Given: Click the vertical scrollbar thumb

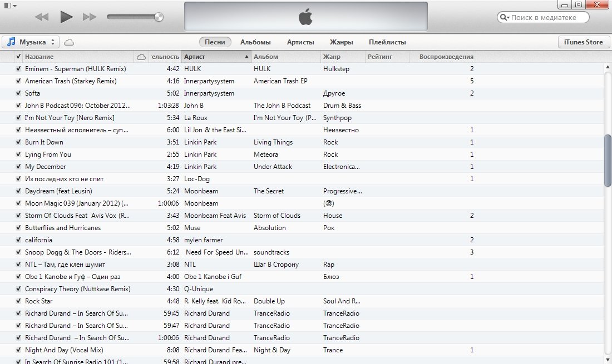Looking at the screenshot, I should [x=608, y=161].
